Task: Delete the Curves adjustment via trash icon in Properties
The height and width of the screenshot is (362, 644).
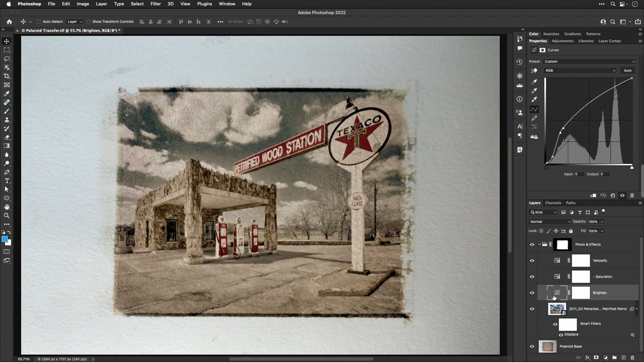Action: point(632,196)
